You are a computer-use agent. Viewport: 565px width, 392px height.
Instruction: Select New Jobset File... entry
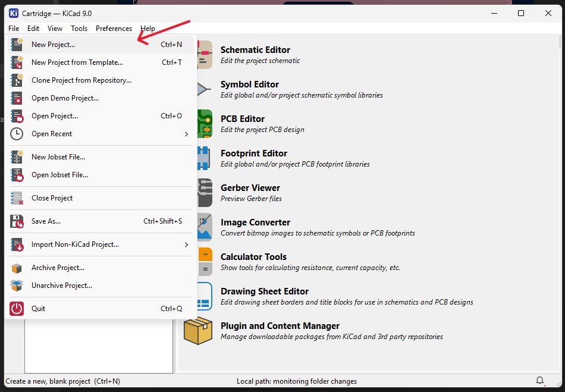pos(101,156)
